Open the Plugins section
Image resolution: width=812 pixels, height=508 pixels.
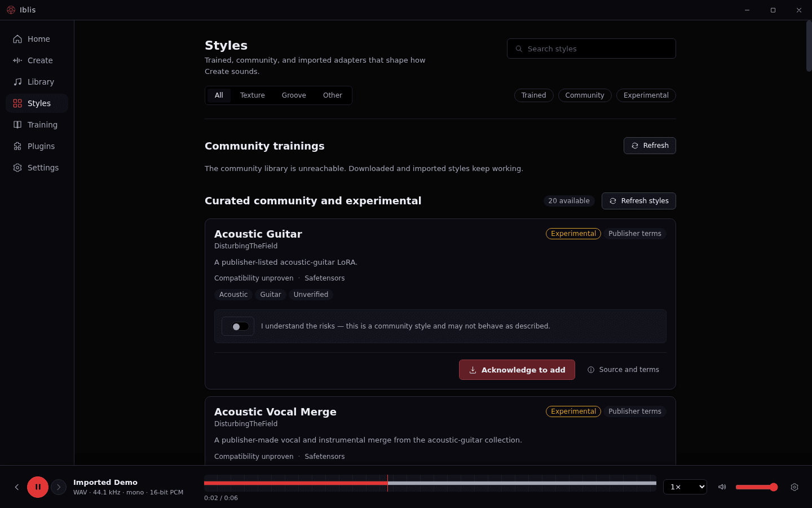pyautogui.click(x=37, y=146)
